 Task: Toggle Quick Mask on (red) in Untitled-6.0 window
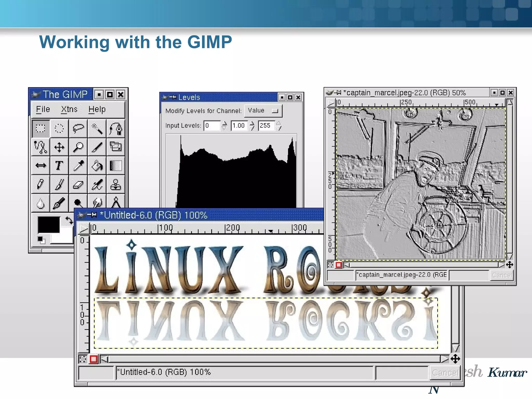click(x=94, y=359)
